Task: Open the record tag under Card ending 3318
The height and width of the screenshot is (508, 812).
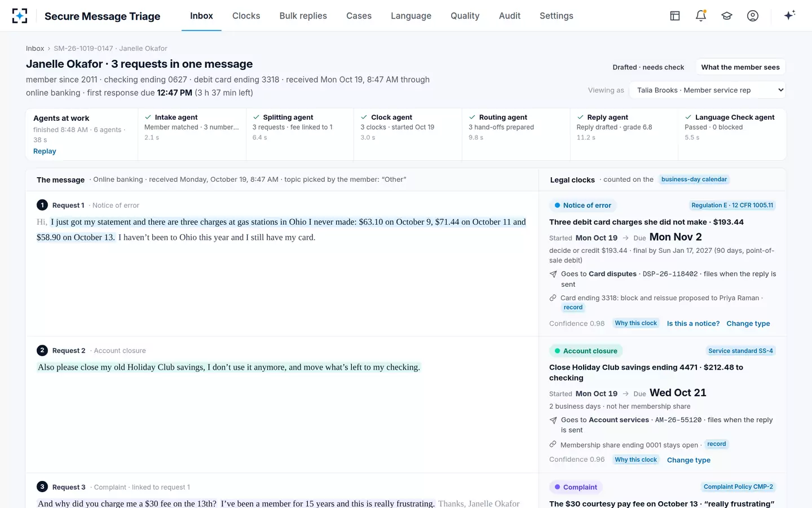Action: (573, 308)
